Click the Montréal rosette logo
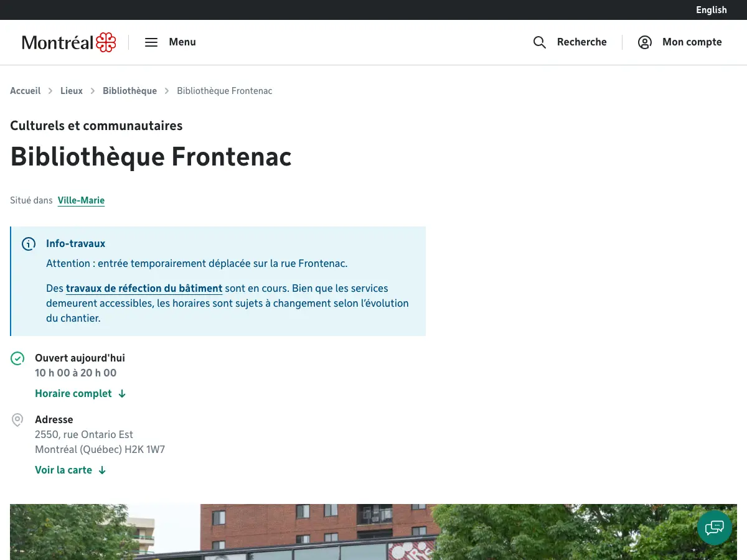 [x=106, y=42]
